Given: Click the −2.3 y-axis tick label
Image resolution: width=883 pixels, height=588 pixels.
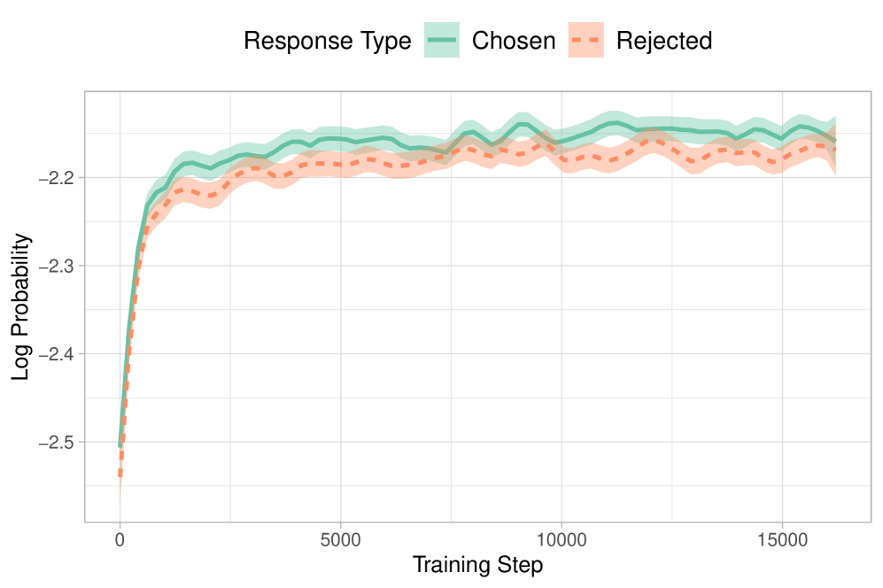Looking at the screenshot, I should click(x=57, y=266).
